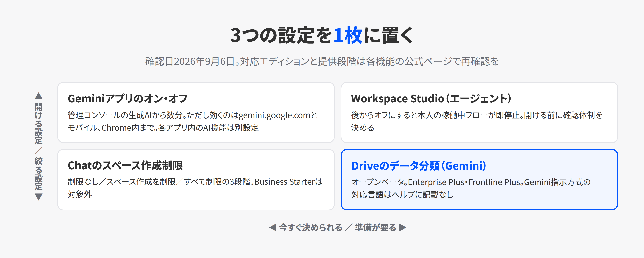Click the vertical label 開ける設定

point(38,124)
